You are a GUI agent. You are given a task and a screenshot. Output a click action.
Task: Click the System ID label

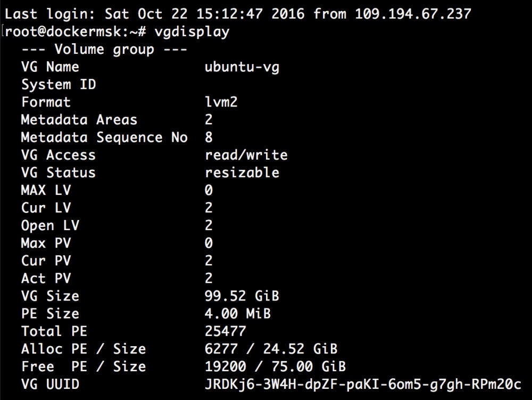[59, 85]
